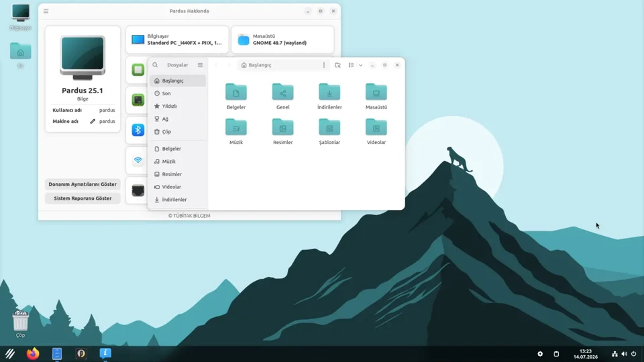Click the dark circular app taskbar icon
Image resolution: width=644 pixels, height=362 pixels.
[x=81, y=353]
